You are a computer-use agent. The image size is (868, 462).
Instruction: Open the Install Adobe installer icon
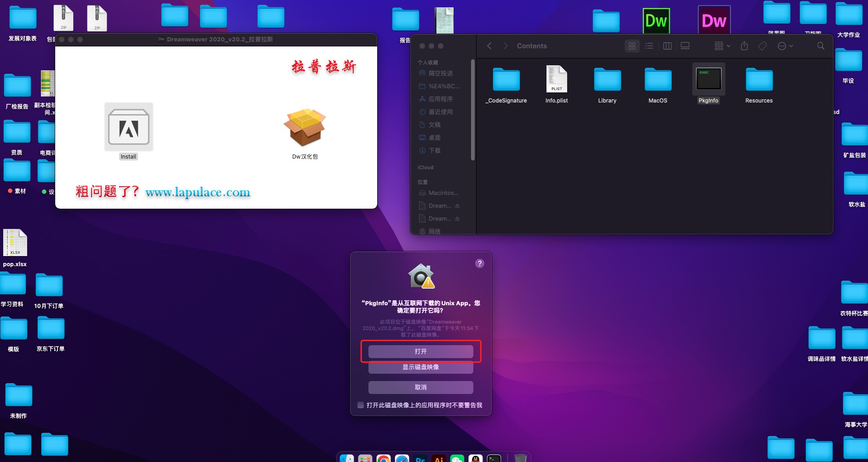tap(128, 127)
